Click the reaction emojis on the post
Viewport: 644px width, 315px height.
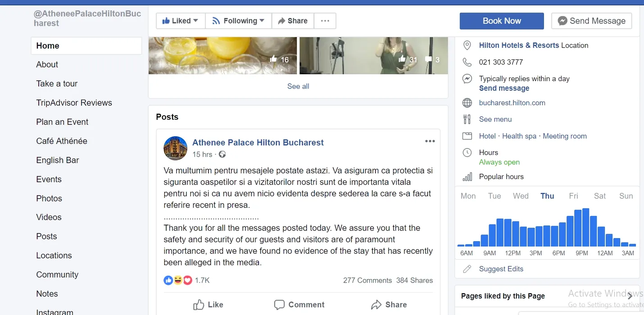coord(178,280)
